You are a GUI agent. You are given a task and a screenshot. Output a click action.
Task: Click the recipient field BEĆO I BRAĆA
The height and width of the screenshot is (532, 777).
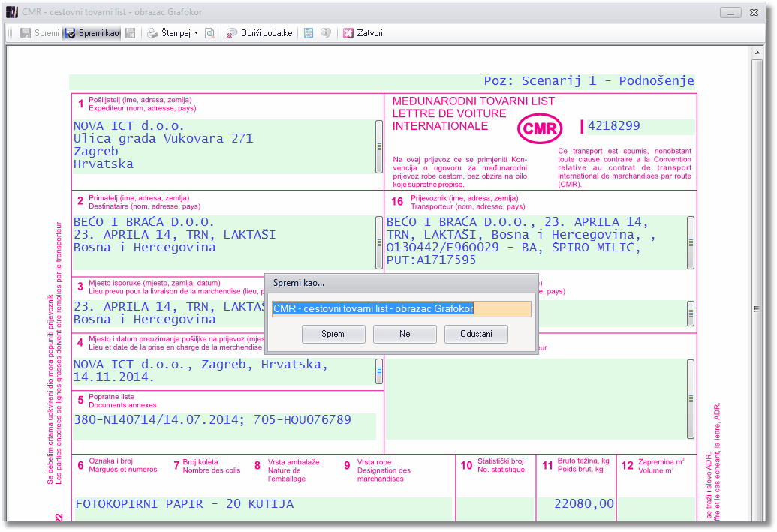click(x=224, y=242)
